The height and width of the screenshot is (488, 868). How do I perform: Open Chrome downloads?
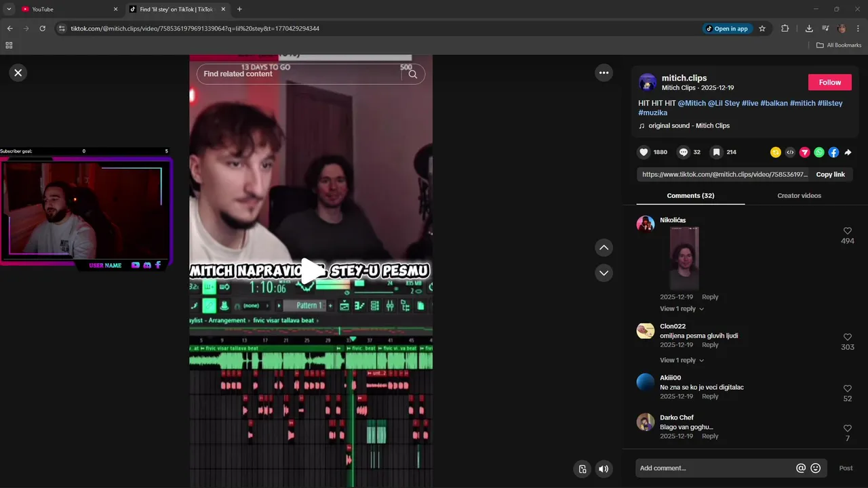coord(809,28)
